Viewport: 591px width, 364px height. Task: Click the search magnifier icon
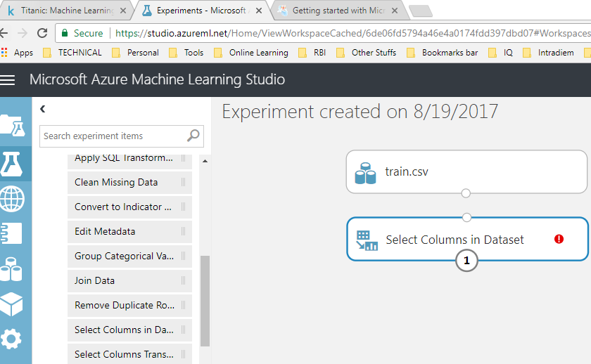point(193,136)
